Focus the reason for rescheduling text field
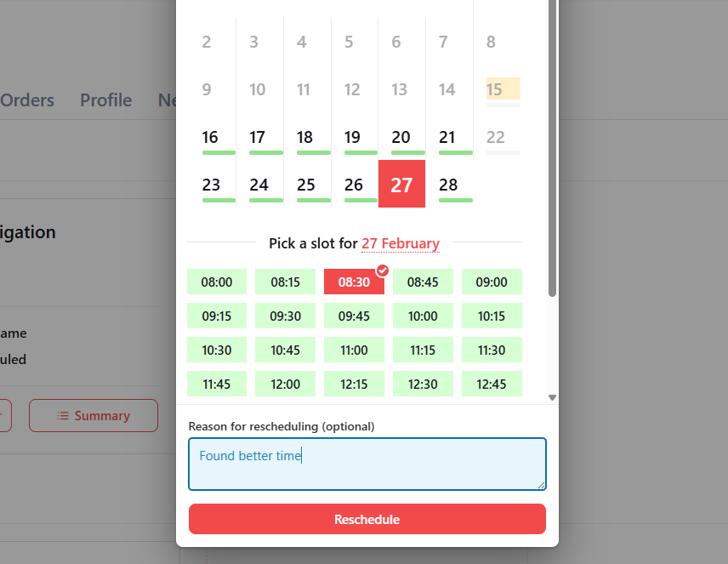728x564 pixels. tap(367, 464)
